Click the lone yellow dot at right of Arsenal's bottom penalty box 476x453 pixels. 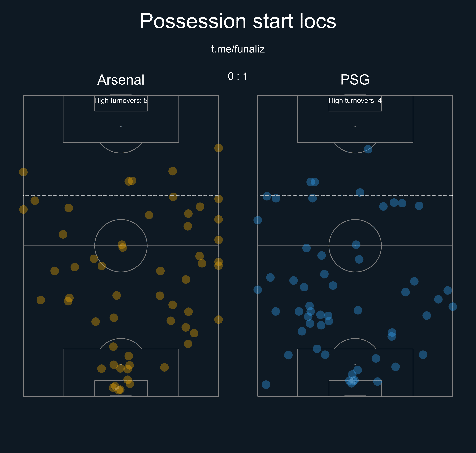coord(164,368)
